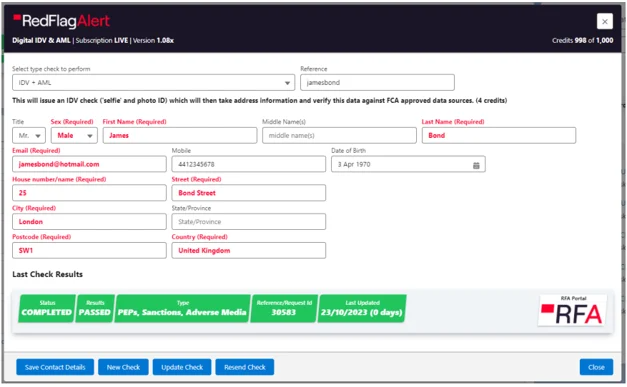This screenshot has height=387, width=627.
Task: Focus the State/Province input field
Action: click(x=249, y=222)
